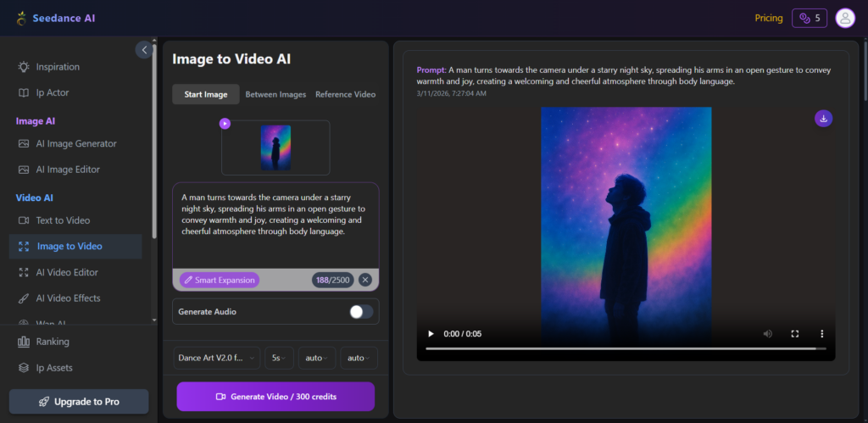Enter fullscreen on the video player
Viewport: 868px width, 423px height.
pos(795,334)
